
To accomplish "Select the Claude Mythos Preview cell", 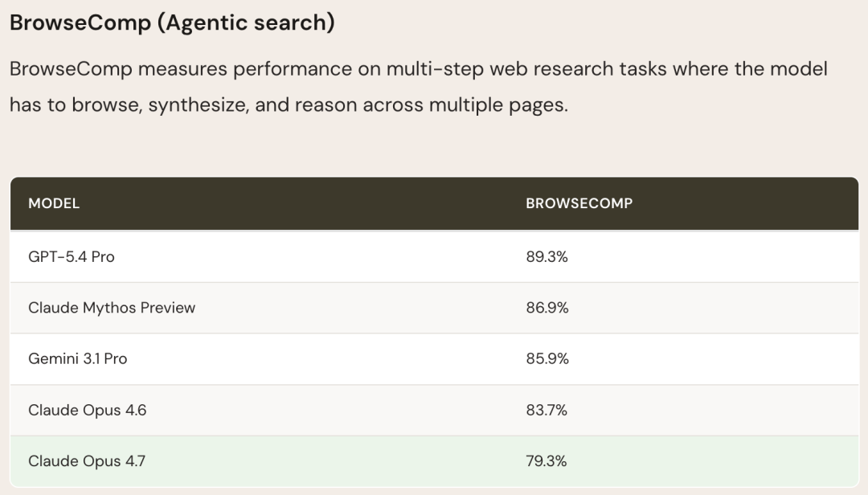I will (x=112, y=308).
